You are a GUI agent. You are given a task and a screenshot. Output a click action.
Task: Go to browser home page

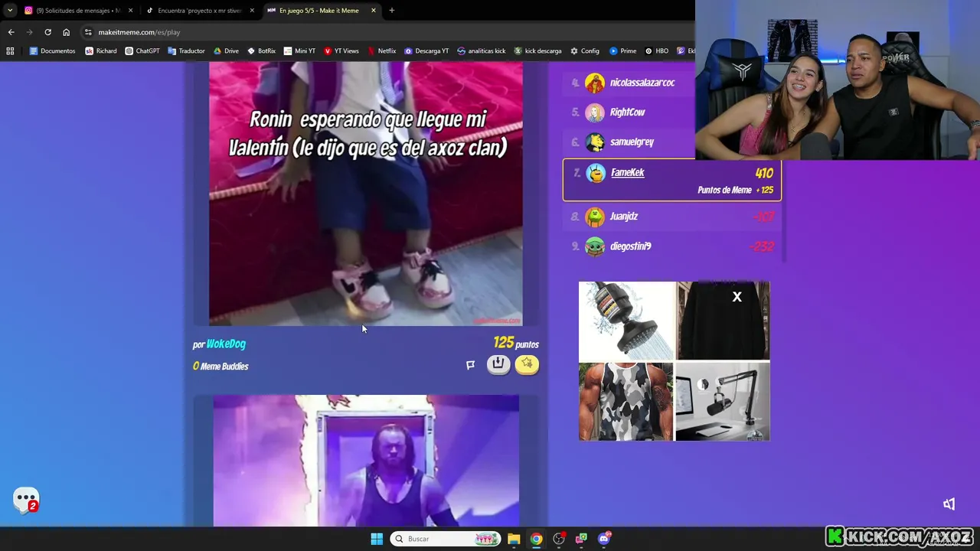(66, 32)
